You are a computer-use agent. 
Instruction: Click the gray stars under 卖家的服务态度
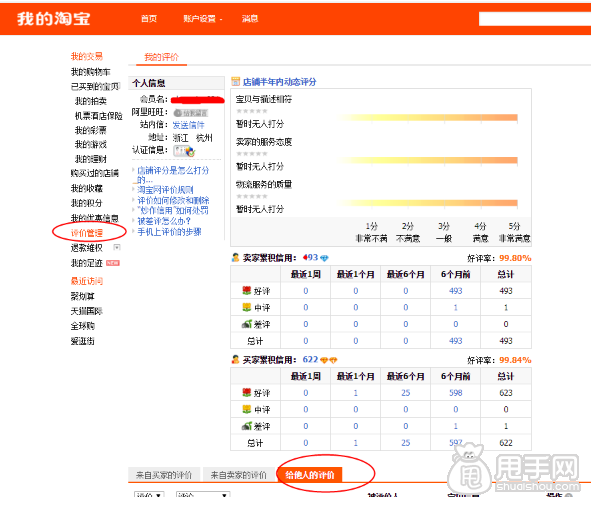tap(252, 154)
